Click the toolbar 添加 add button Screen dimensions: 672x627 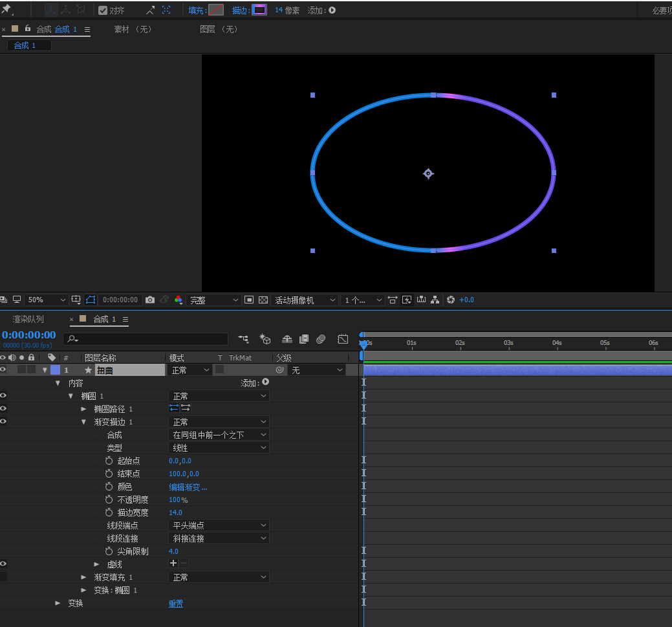click(332, 10)
